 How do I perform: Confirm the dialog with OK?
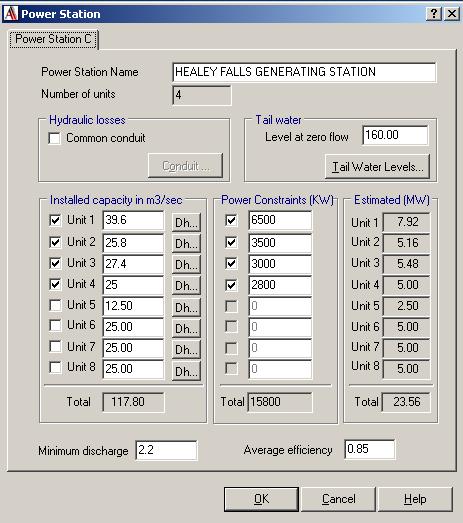click(261, 499)
